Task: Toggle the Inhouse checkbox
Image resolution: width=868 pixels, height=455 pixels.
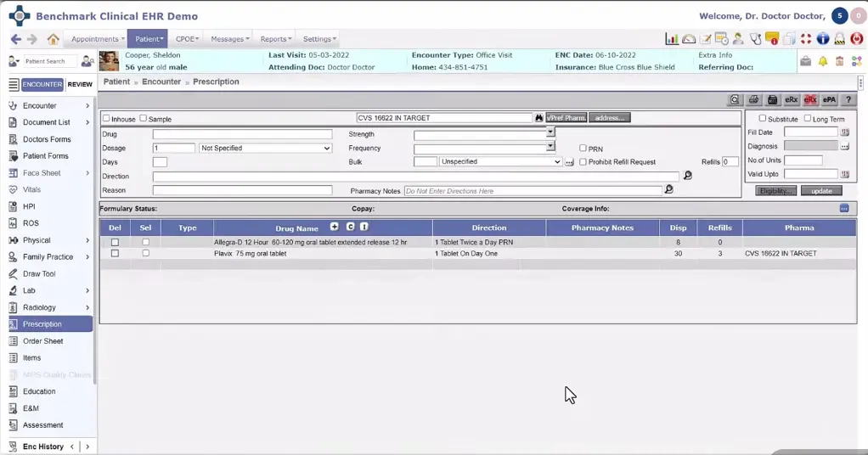Action: point(106,119)
